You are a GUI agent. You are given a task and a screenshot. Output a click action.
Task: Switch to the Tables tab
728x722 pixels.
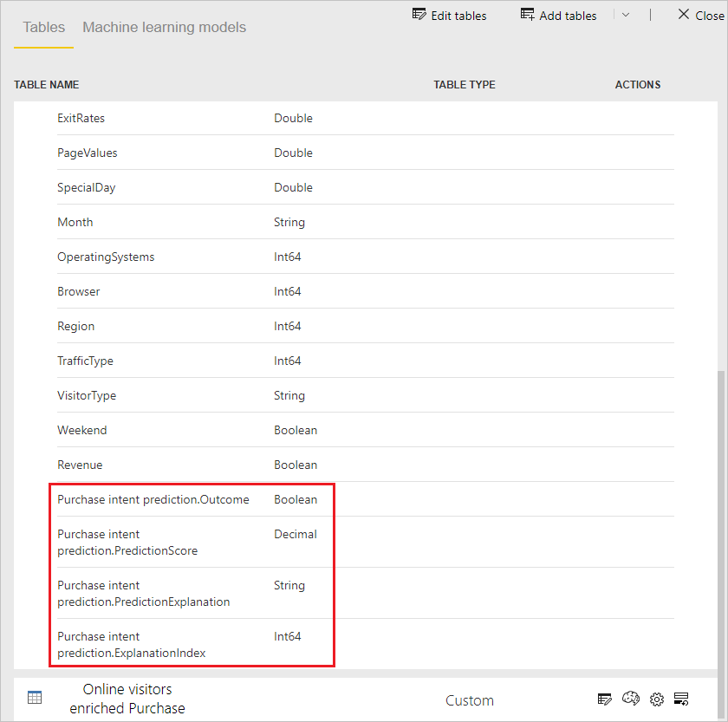click(x=43, y=28)
